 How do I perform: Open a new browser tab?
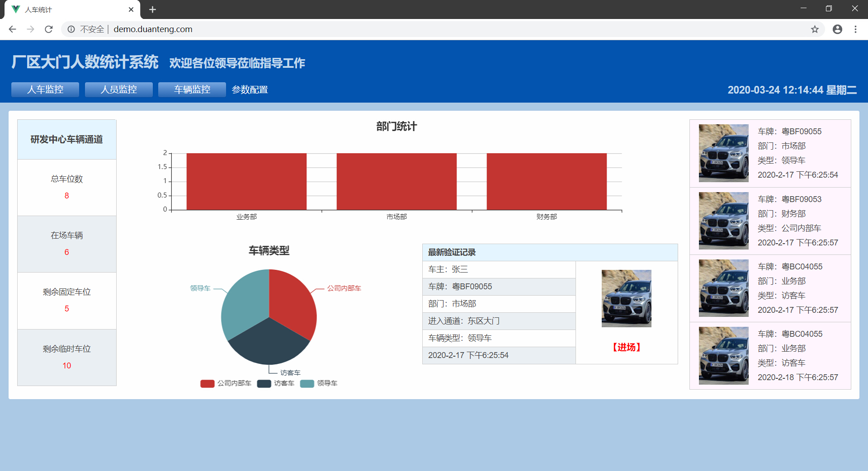pos(152,9)
